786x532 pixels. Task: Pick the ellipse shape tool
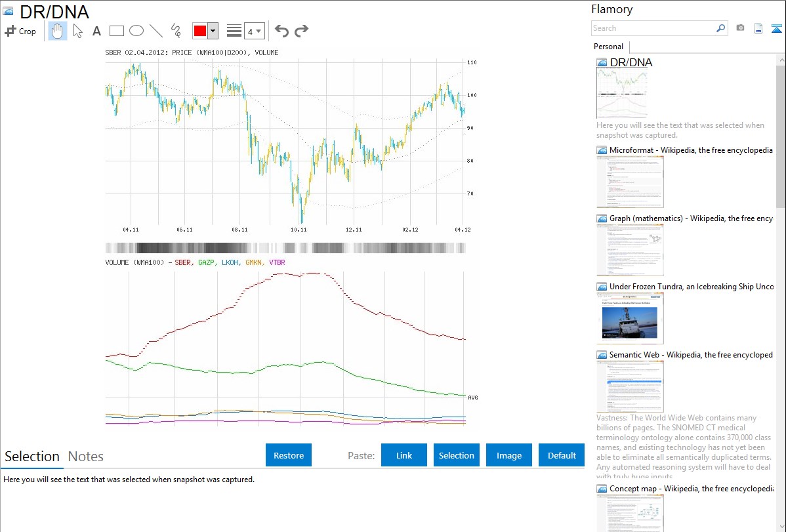pyautogui.click(x=136, y=31)
